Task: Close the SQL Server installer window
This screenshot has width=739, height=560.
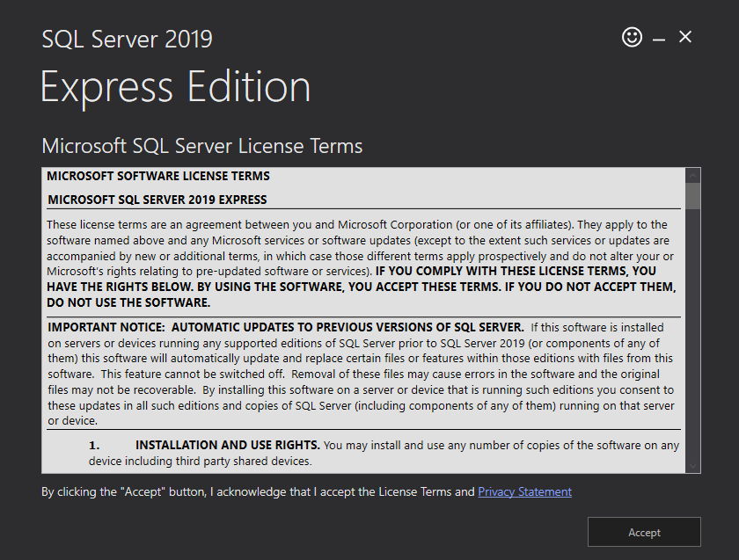Action: point(684,37)
